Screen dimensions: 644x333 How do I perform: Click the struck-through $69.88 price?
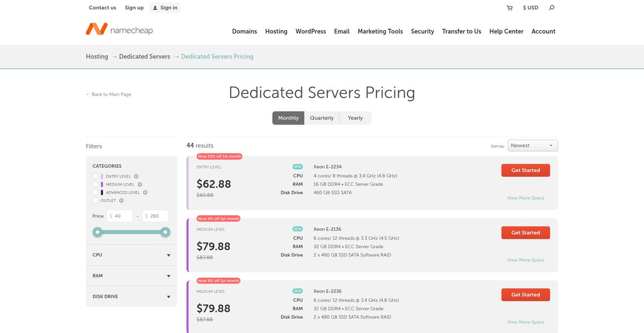205,195
